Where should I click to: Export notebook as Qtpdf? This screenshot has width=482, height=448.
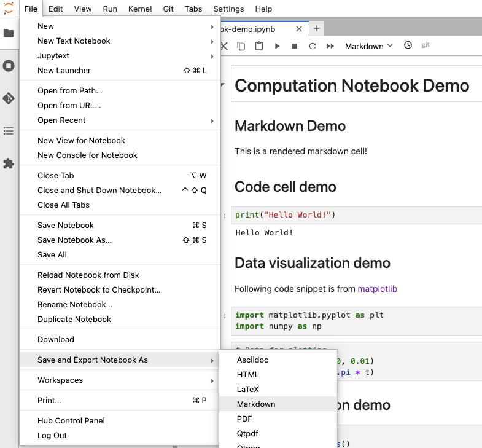pos(278,434)
